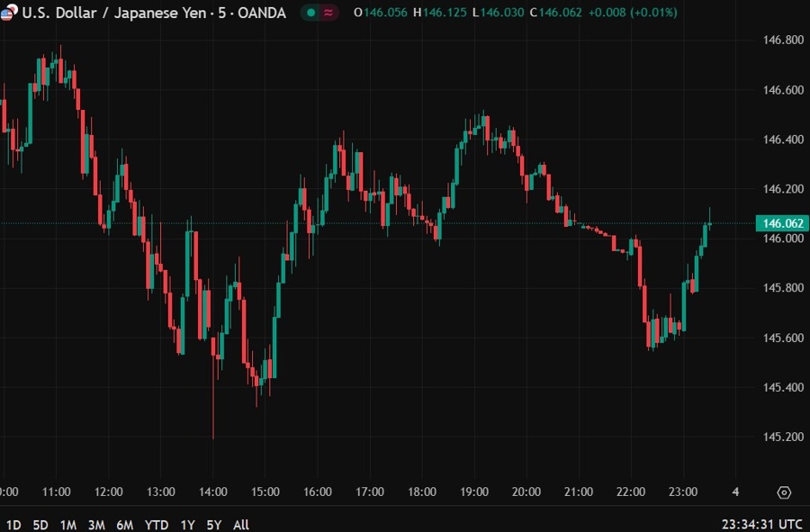Select the 1D time range

pyautogui.click(x=13, y=524)
